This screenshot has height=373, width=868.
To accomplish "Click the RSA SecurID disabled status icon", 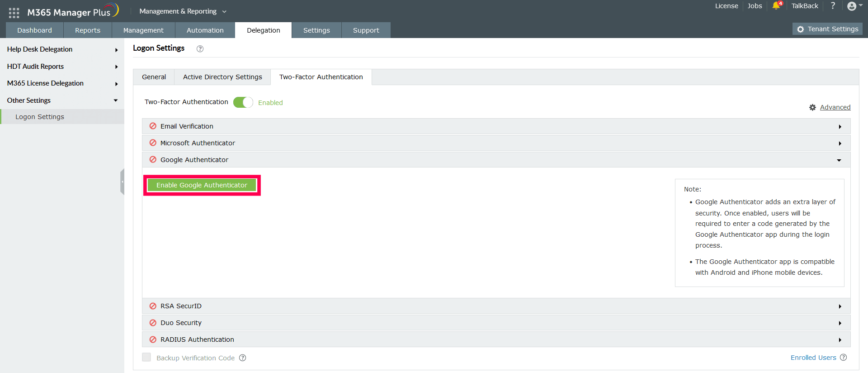I will pos(153,306).
